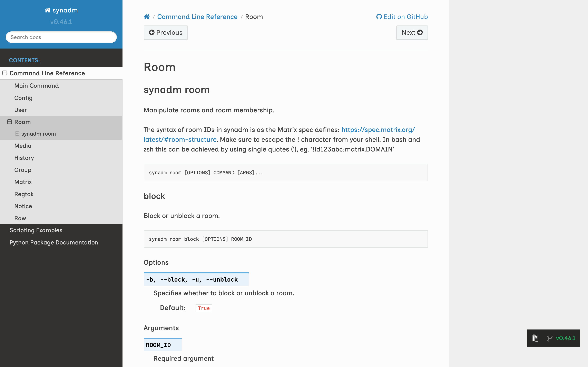
Task: Open the User command page
Action: (x=20, y=110)
